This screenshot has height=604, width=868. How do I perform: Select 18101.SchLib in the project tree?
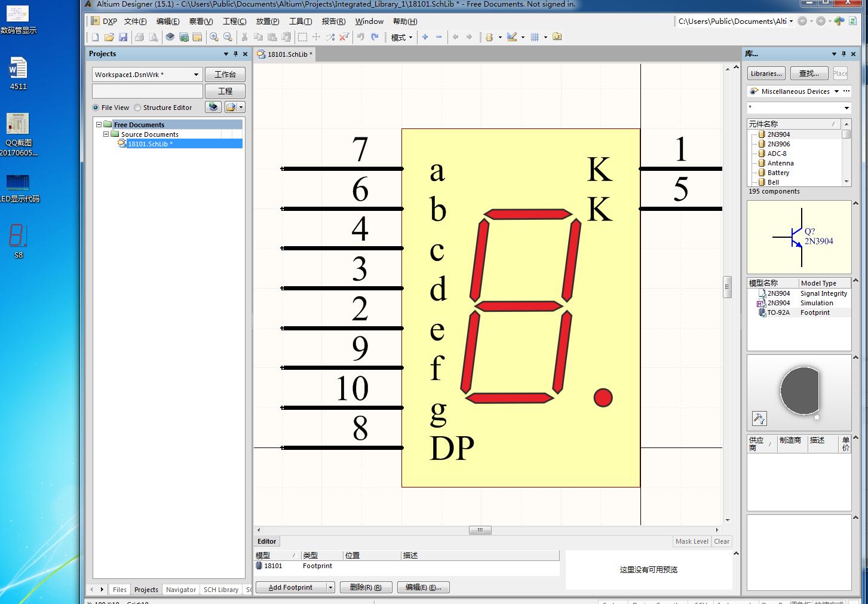coord(150,144)
